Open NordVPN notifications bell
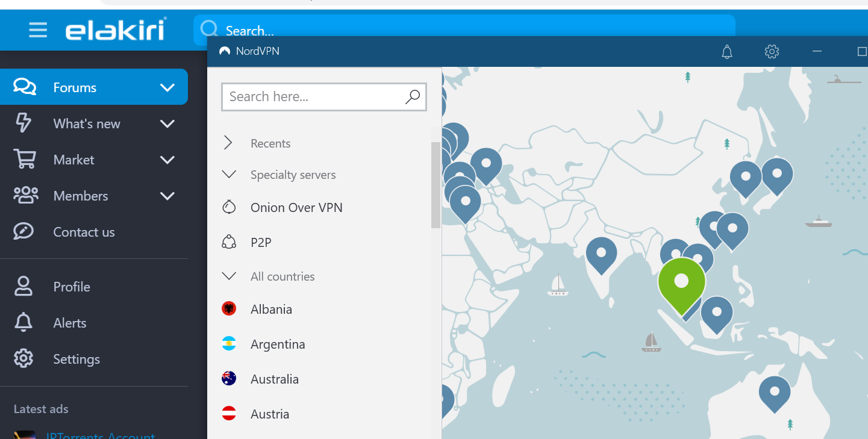 727,52
